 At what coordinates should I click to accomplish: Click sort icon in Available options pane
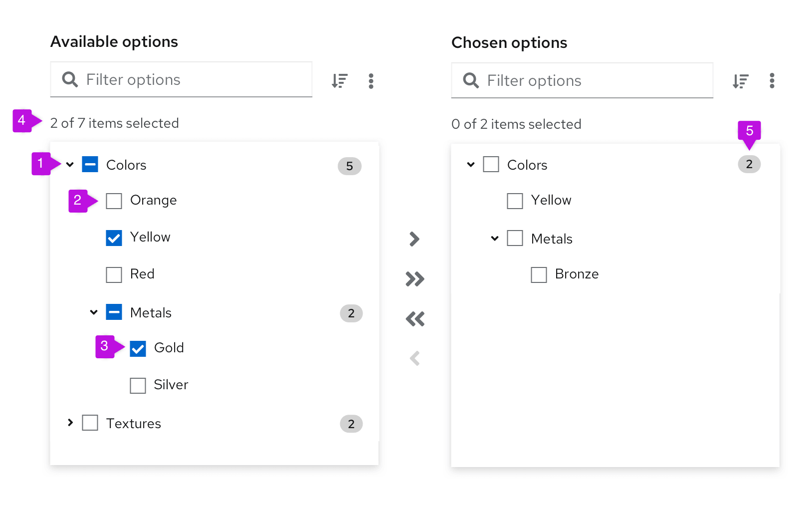pos(340,80)
